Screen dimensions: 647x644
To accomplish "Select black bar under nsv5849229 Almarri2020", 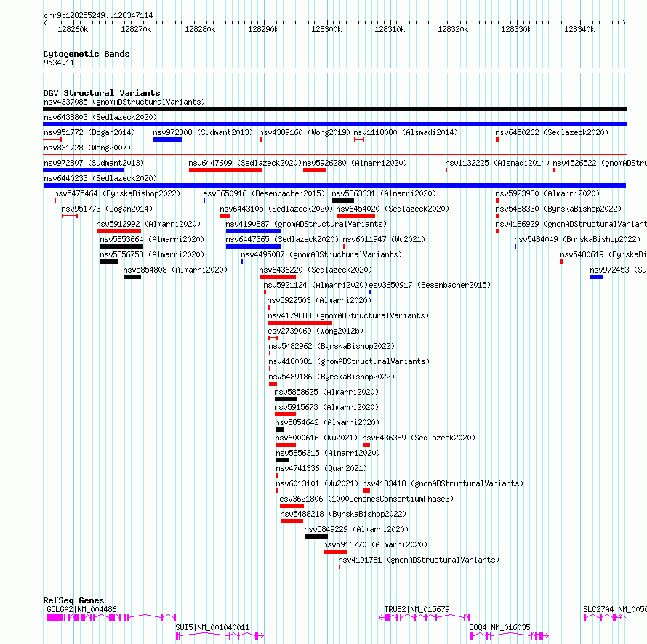I will 316,536.
